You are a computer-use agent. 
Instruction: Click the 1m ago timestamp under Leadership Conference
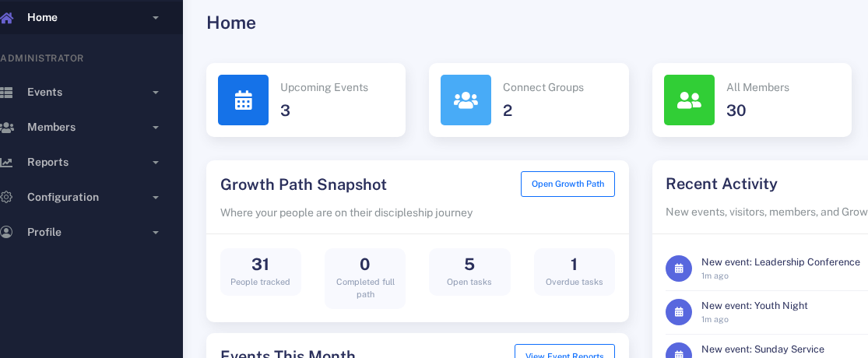pos(715,276)
